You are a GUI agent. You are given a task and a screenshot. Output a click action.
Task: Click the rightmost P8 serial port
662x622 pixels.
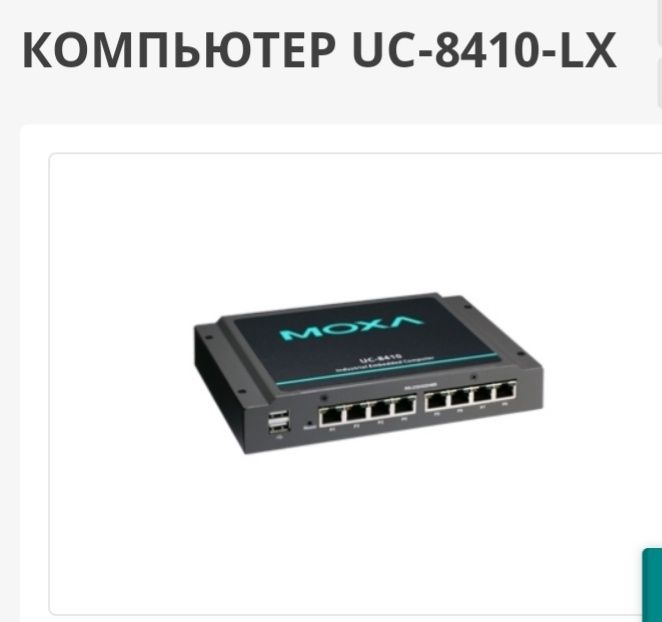pyautogui.click(x=505, y=391)
